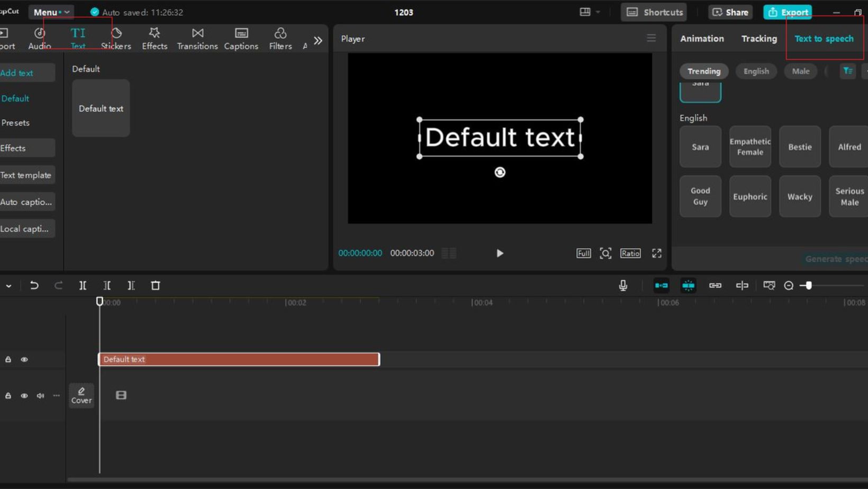Screen dimensions: 868x489
Task: Choose the Good Guy voice
Action: point(700,196)
